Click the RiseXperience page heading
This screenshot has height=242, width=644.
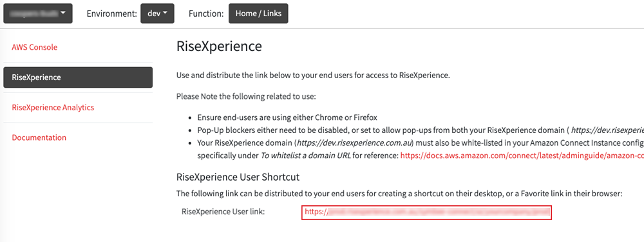click(x=219, y=46)
